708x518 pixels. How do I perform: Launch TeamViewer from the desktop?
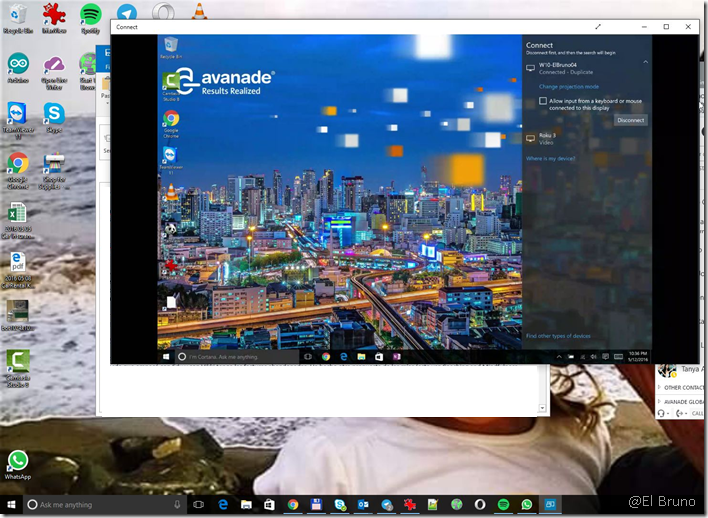(18, 115)
